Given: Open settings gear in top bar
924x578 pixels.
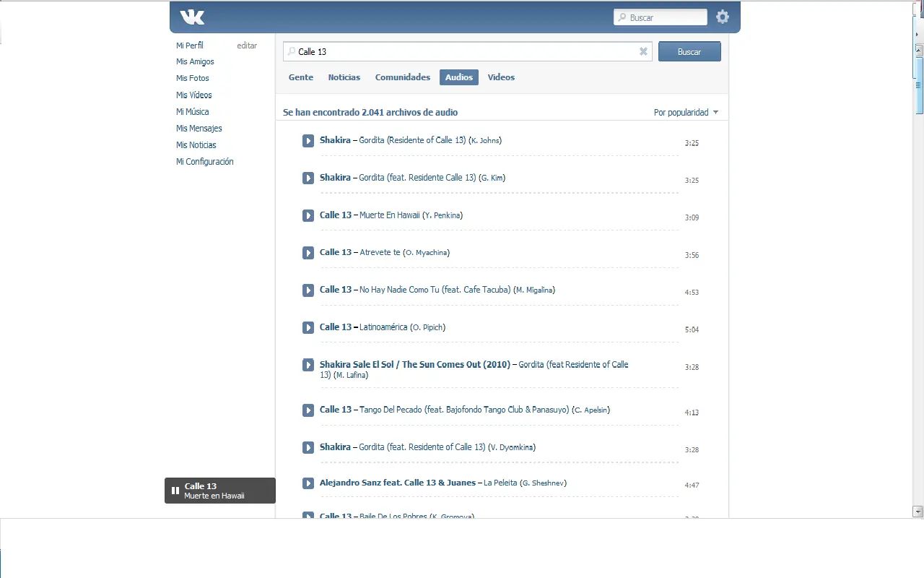Looking at the screenshot, I should pyautogui.click(x=723, y=17).
